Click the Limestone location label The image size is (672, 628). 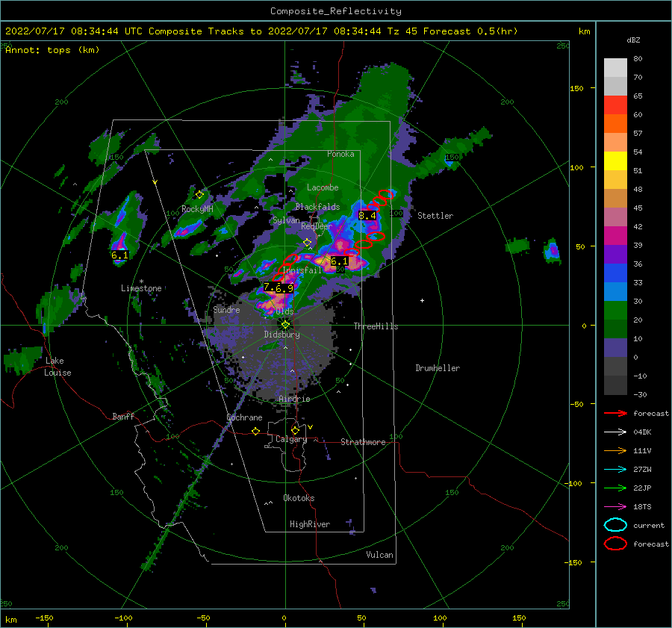[x=141, y=288]
